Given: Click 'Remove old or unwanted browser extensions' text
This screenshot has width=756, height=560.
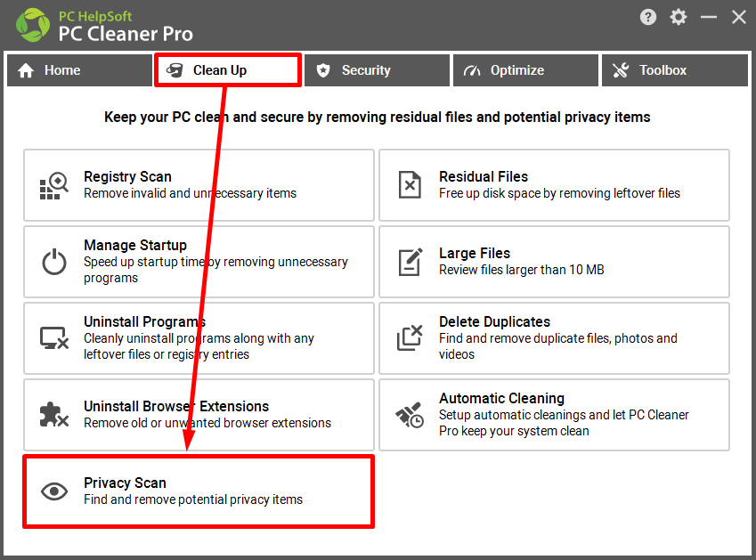Looking at the screenshot, I should pyautogui.click(x=207, y=423).
